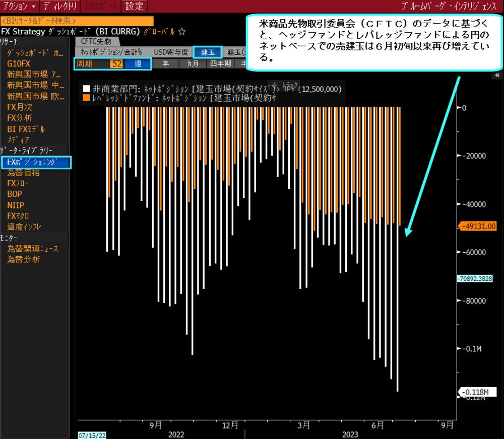This screenshot has height=439, width=504.
Task: Open 新興国市場 中... sidebar item
Action: click(36, 85)
